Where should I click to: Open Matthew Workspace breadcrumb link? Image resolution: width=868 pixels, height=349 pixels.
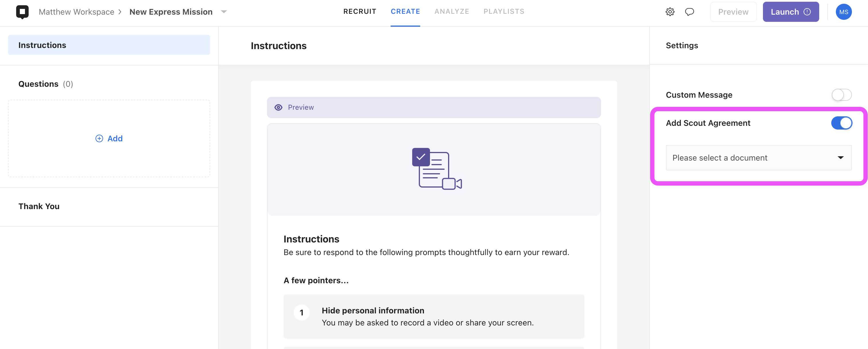click(x=76, y=12)
